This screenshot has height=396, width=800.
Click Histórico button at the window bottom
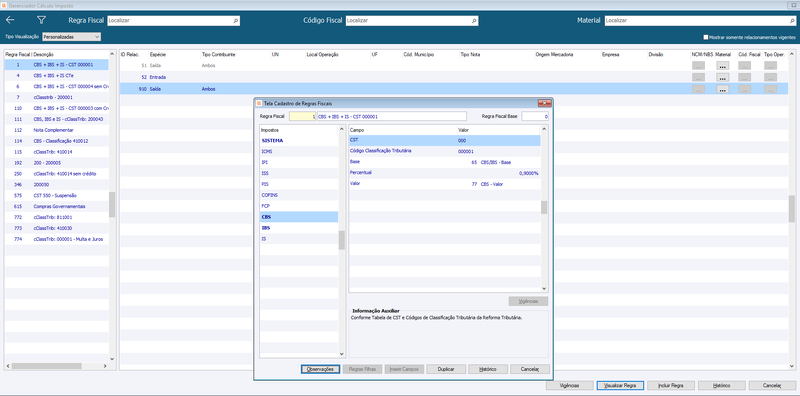point(721,386)
